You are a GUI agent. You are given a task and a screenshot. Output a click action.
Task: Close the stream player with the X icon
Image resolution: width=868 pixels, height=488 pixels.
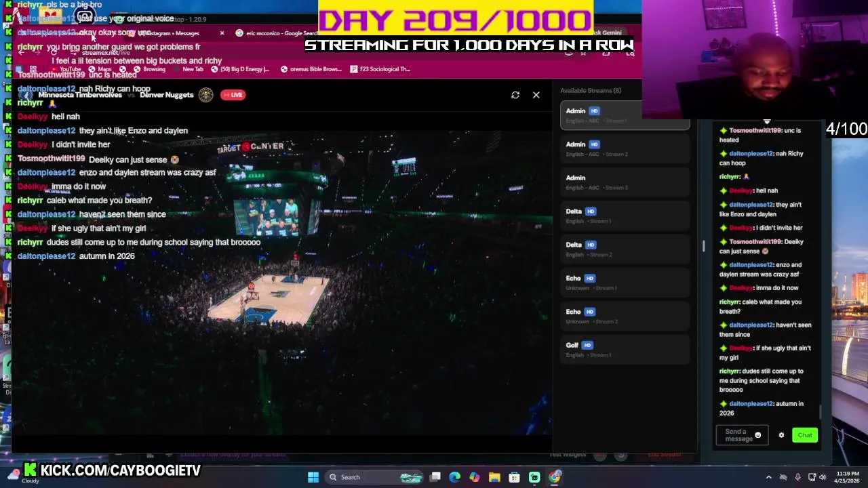pos(536,95)
